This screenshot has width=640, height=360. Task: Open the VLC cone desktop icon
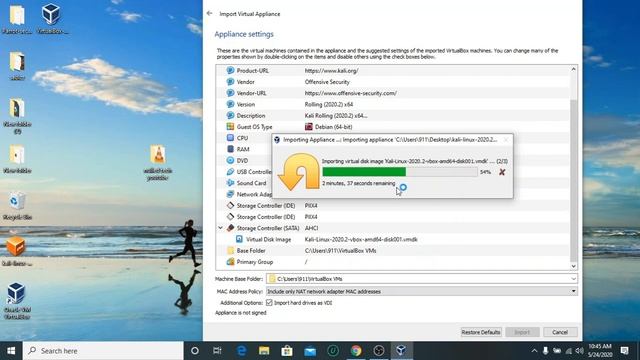pos(158,162)
